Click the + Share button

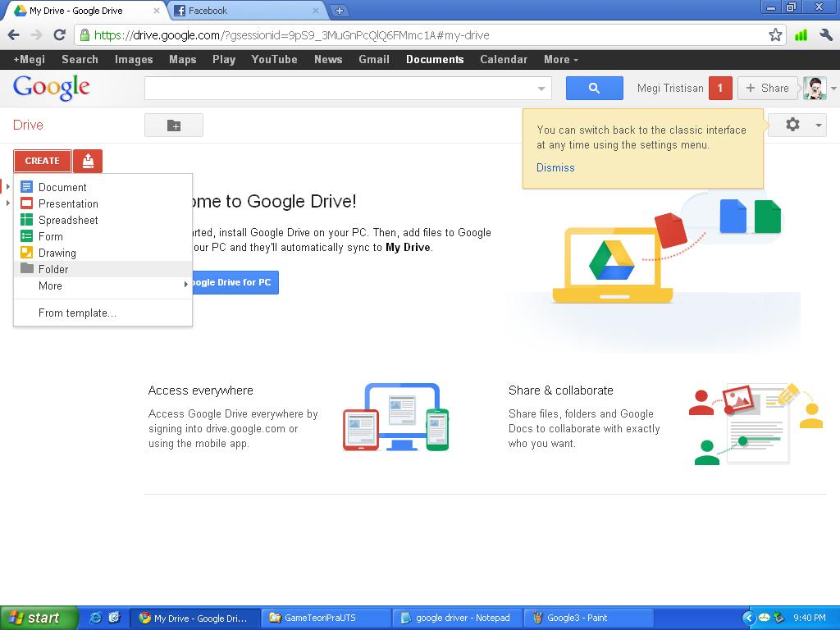[x=767, y=88]
